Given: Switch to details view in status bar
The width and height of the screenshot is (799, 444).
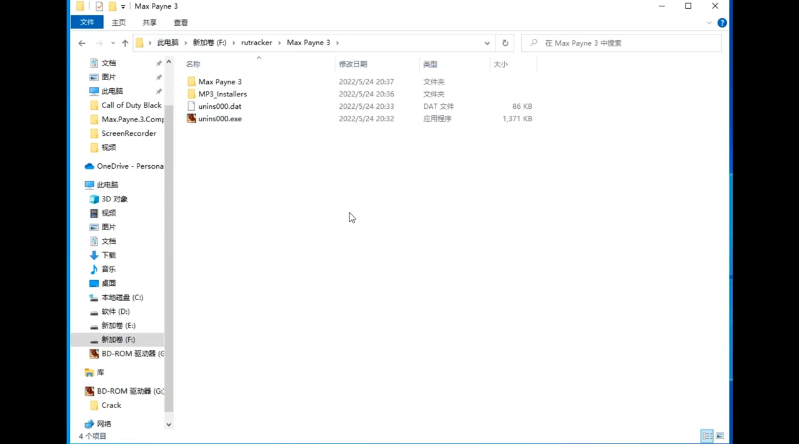Looking at the screenshot, I should click(x=707, y=436).
